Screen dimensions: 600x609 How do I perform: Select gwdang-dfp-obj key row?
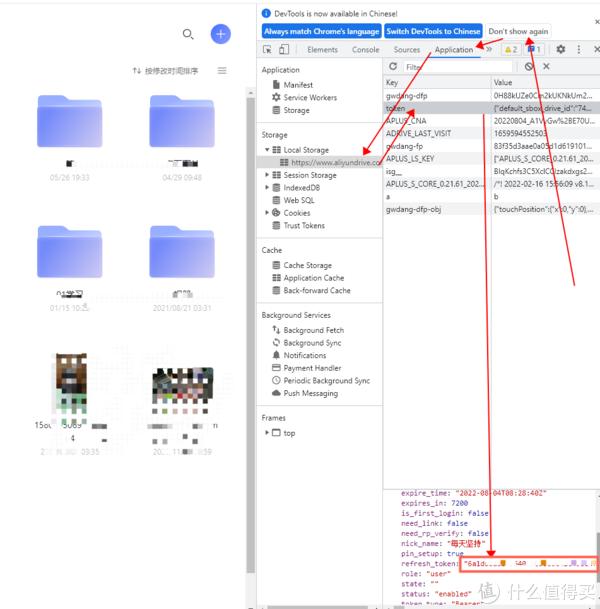[491, 209]
